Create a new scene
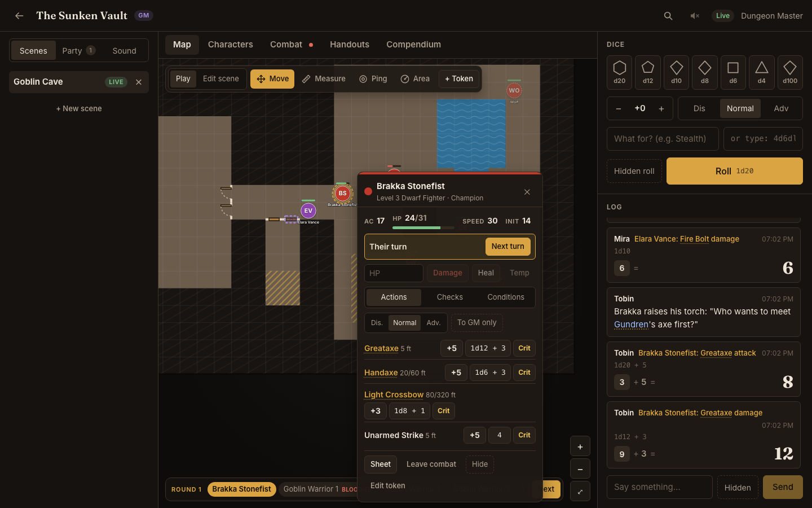Viewport: 812px width, 508px height. (79, 108)
